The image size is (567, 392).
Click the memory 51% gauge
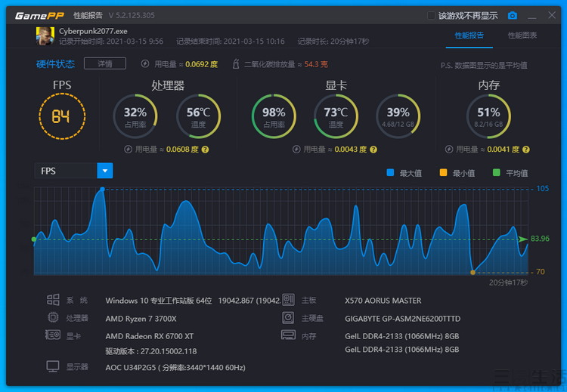tap(488, 116)
